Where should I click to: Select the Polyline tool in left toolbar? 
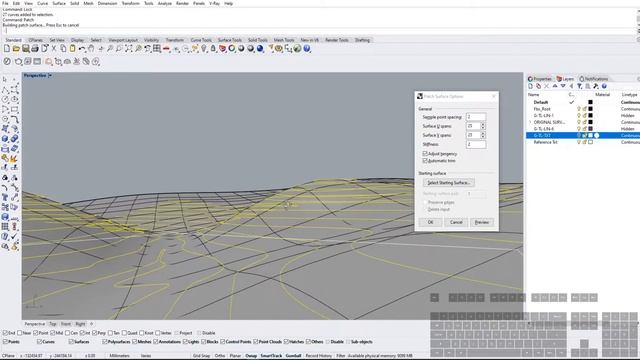pyautogui.click(x=5, y=89)
